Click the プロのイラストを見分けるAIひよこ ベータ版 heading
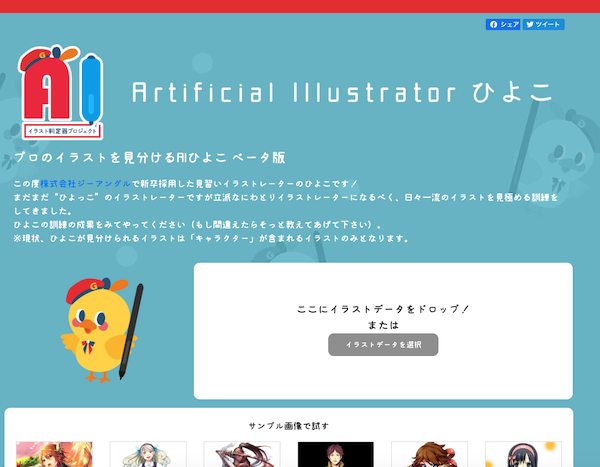This screenshot has width=600, height=467. click(150, 157)
